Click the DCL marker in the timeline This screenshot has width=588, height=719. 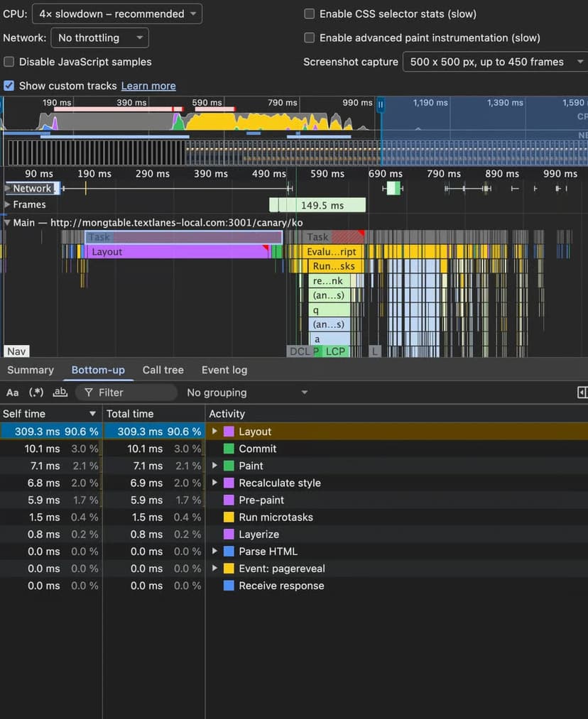pos(300,351)
